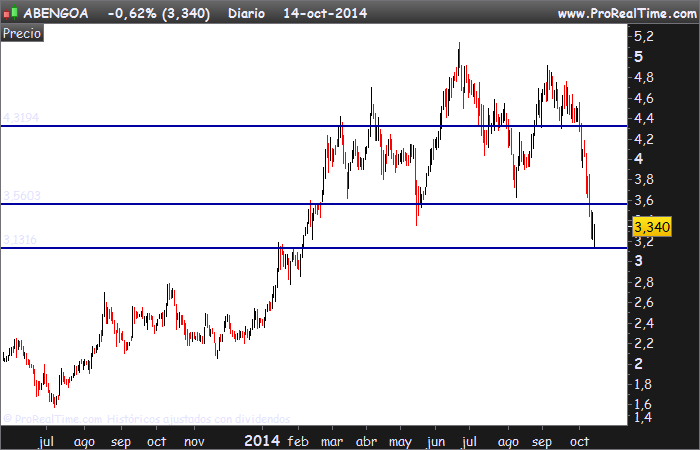This screenshot has width=700, height=450.
Task: Click the 3,8 price axis value
Action: pyautogui.click(x=644, y=179)
